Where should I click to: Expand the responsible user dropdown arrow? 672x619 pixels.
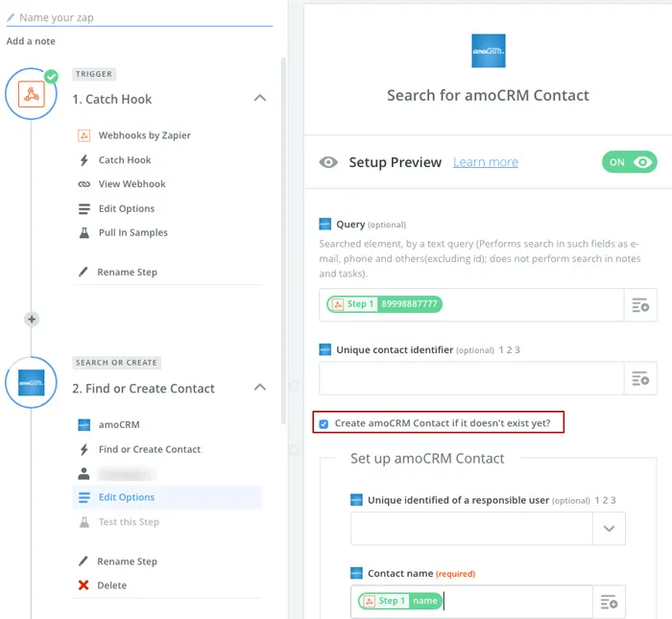click(609, 529)
